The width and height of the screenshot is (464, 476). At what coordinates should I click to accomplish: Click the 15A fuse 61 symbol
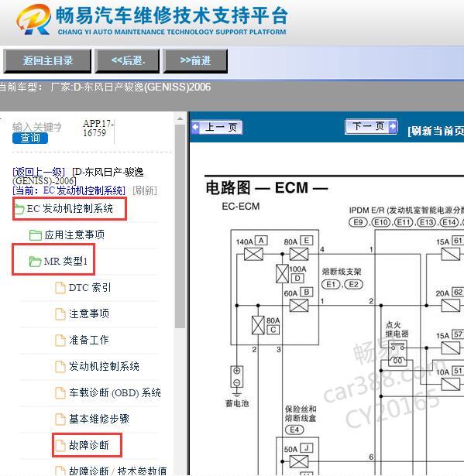point(451,255)
